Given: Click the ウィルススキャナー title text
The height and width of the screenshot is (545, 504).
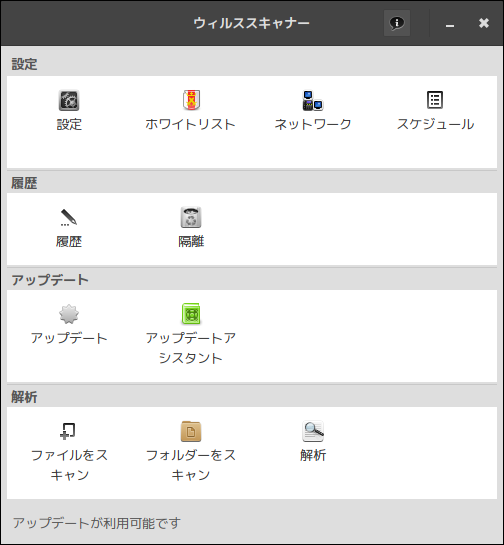Looking at the screenshot, I should point(252,23).
